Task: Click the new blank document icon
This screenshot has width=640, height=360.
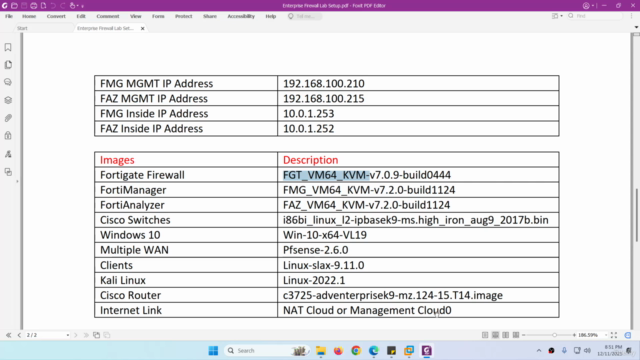Action: (43, 6)
